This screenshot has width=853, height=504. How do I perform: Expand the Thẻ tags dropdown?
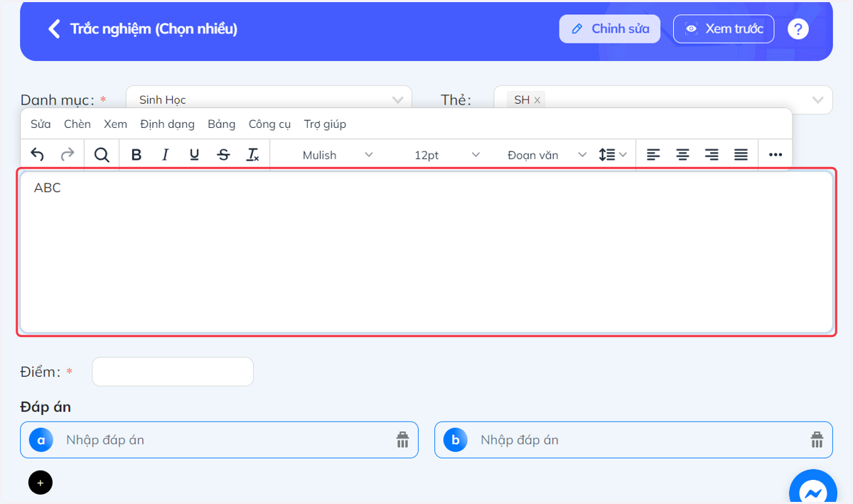pos(817,100)
